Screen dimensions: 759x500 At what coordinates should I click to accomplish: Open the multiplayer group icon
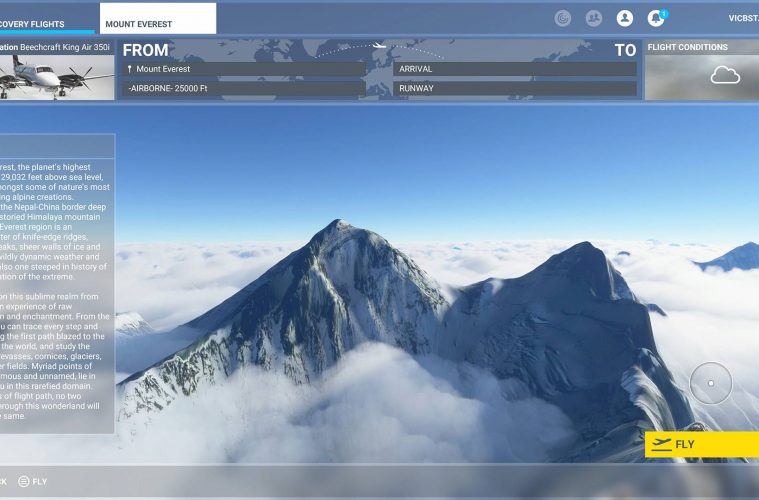[x=593, y=18]
